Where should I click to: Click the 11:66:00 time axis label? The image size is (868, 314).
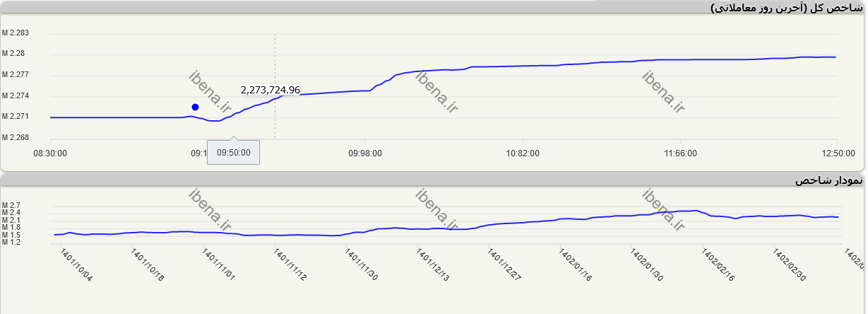(679, 153)
